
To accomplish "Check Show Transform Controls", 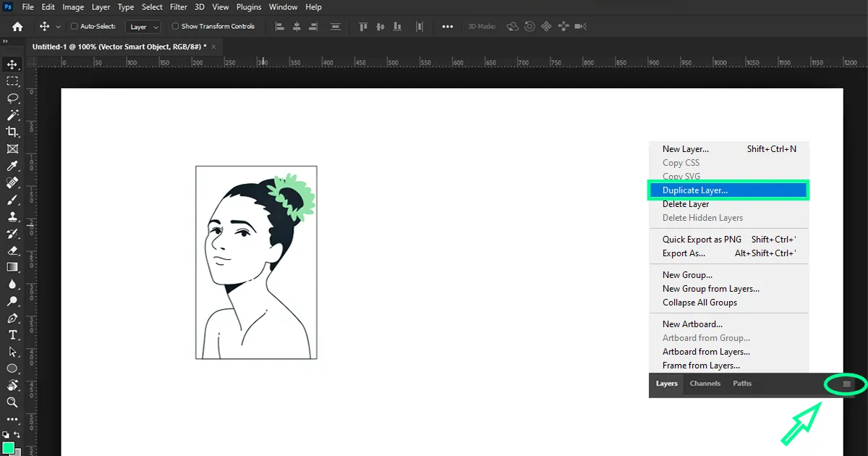I will (175, 27).
